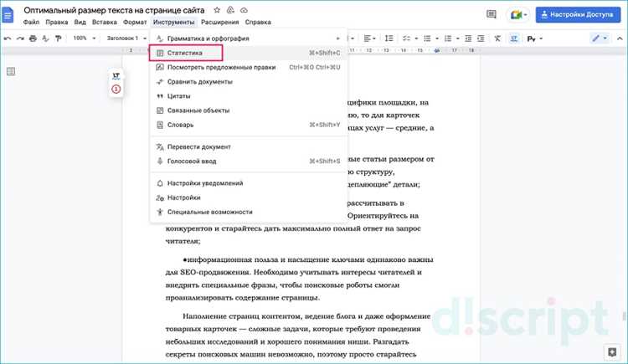Viewport: 628px width, 364px height.
Task: Open the Формат menu
Action: (135, 23)
